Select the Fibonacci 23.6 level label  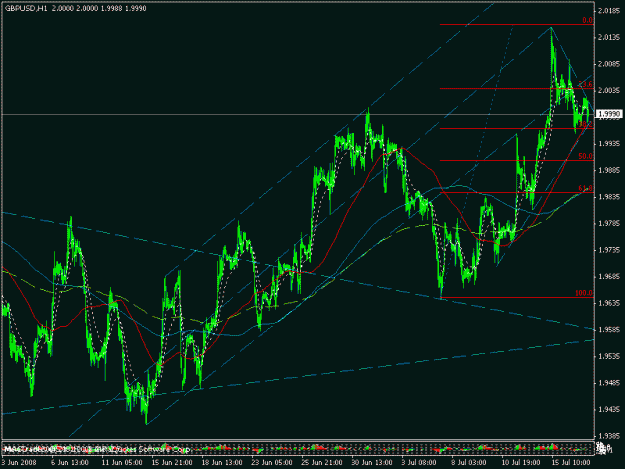(x=585, y=84)
